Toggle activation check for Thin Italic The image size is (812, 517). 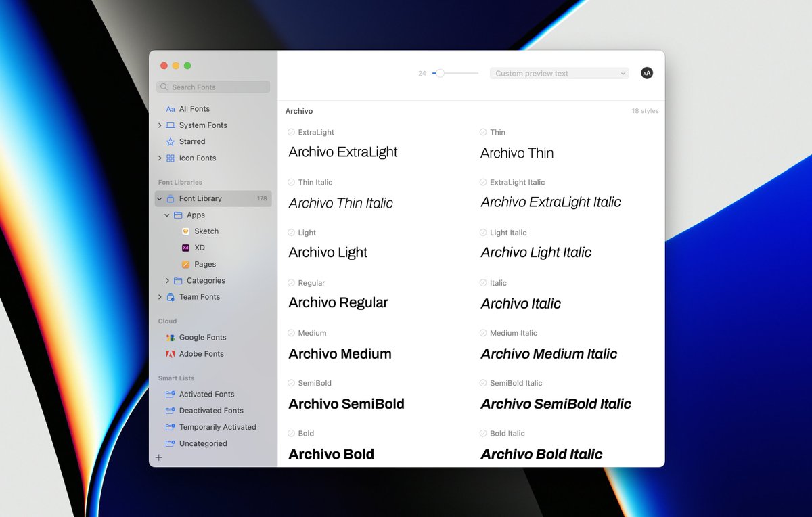coord(291,182)
